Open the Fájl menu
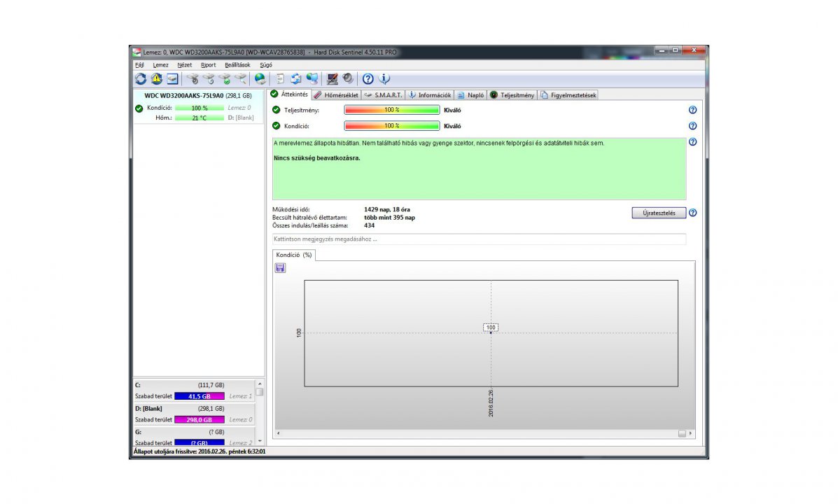The height and width of the screenshot is (504, 838). (x=139, y=65)
